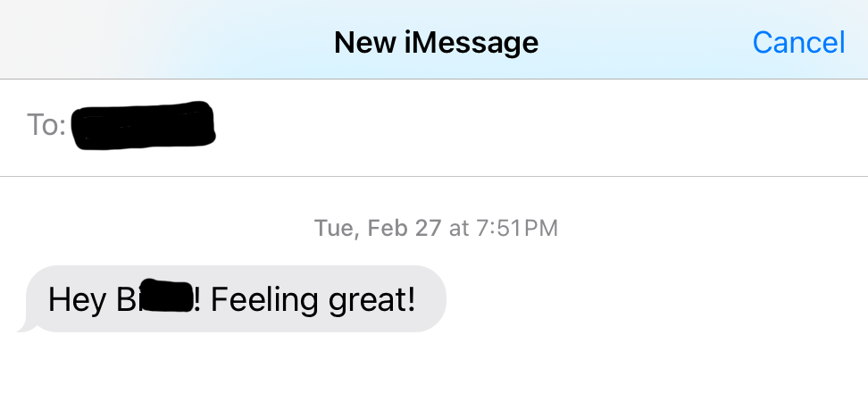Image resolution: width=868 pixels, height=402 pixels.
Task: Click the word Feeling in the message
Action: tap(265, 298)
